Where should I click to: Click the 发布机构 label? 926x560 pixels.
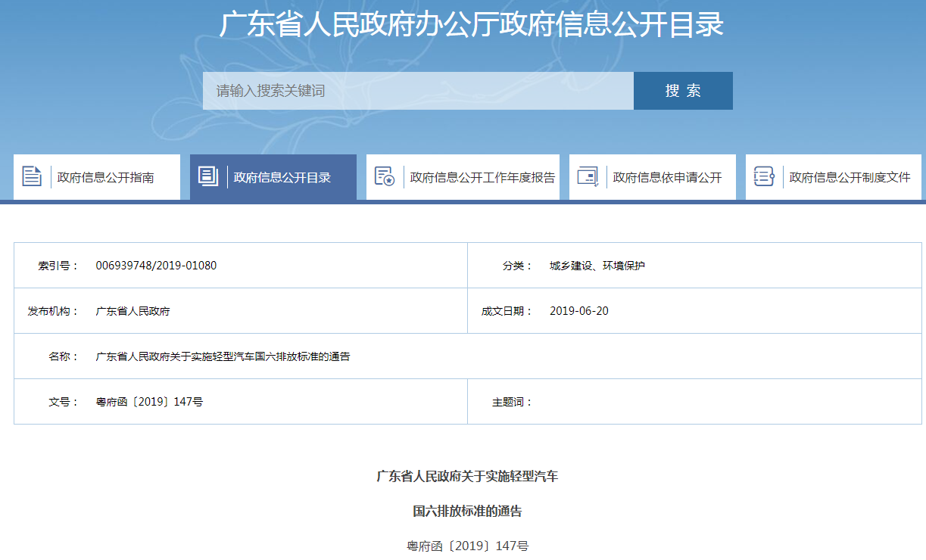(x=53, y=311)
